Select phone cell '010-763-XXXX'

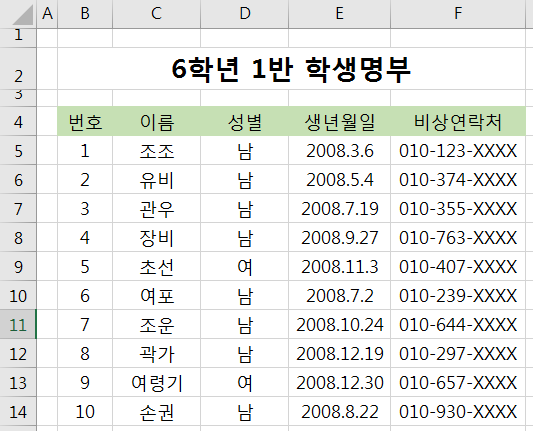click(458, 237)
